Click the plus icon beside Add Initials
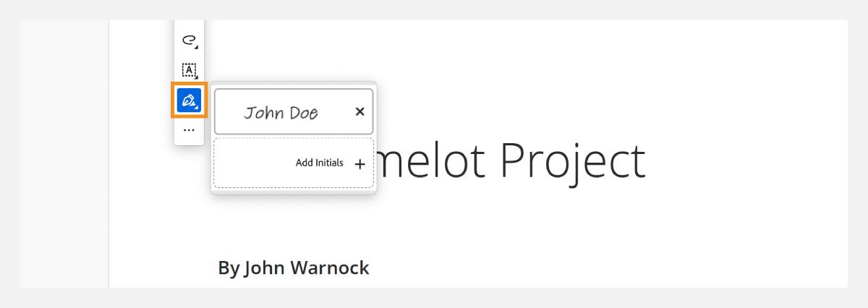The height and width of the screenshot is (308, 868). click(x=359, y=164)
